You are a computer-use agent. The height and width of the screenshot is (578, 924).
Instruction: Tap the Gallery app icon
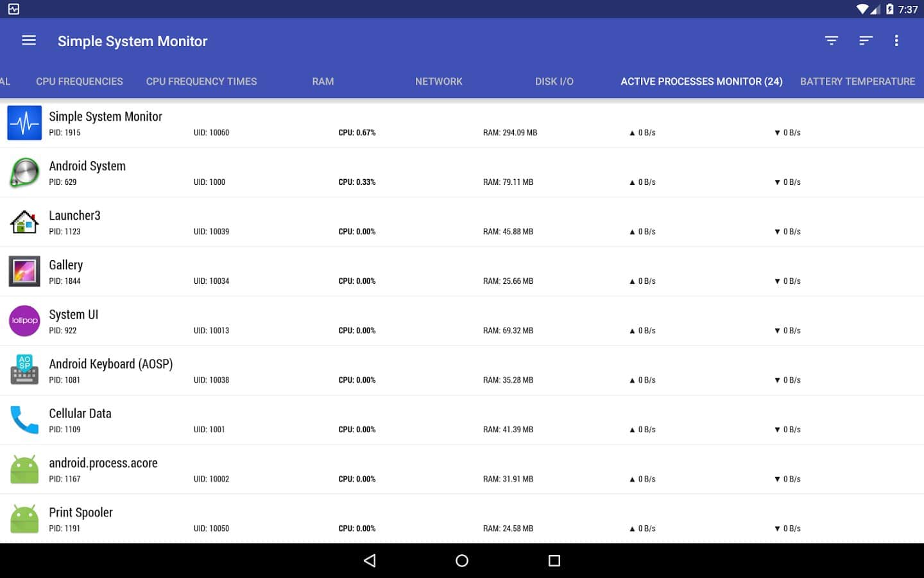(24, 271)
